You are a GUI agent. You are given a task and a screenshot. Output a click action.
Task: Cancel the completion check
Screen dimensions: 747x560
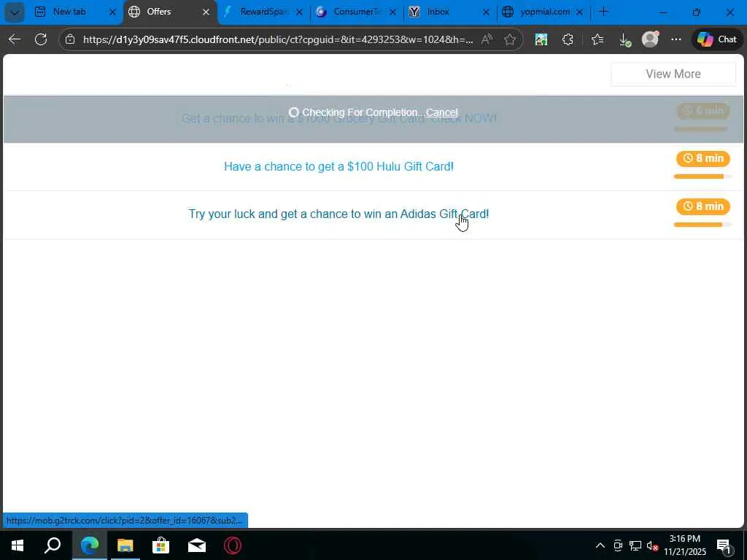click(441, 112)
